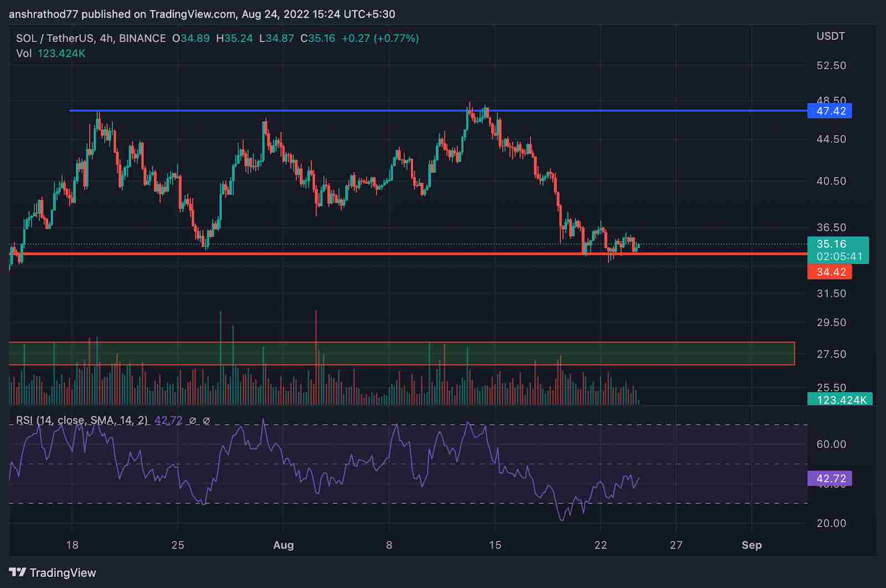Click the 25 date label on time axis
This screenshot has width=886, height=588.
[x=178, y=545]
